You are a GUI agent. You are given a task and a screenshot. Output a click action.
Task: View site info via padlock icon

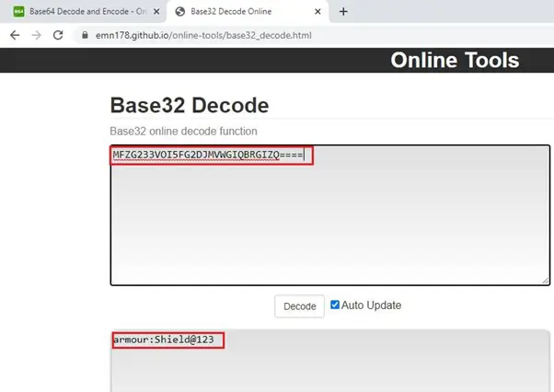pyautogui.click(x=84, y=35)
